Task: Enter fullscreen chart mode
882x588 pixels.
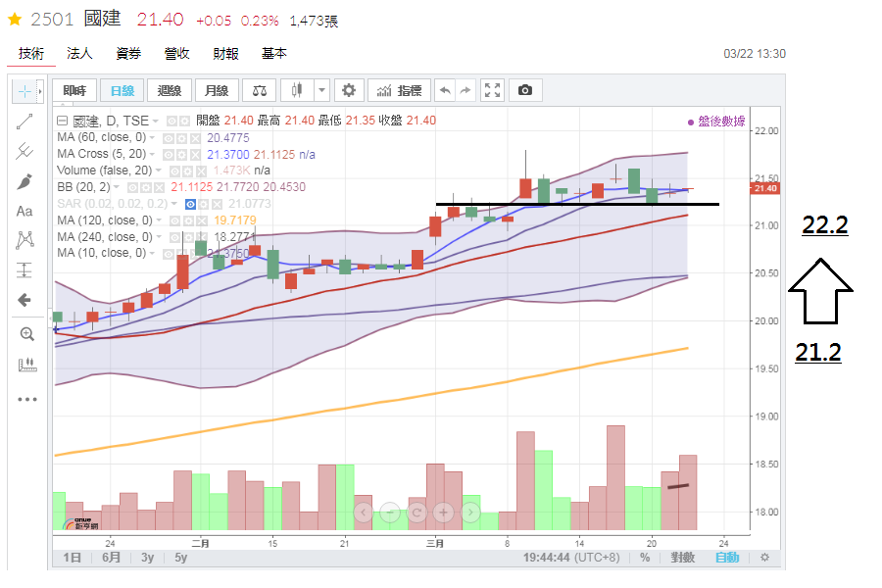Action: (x=493, y=90)
